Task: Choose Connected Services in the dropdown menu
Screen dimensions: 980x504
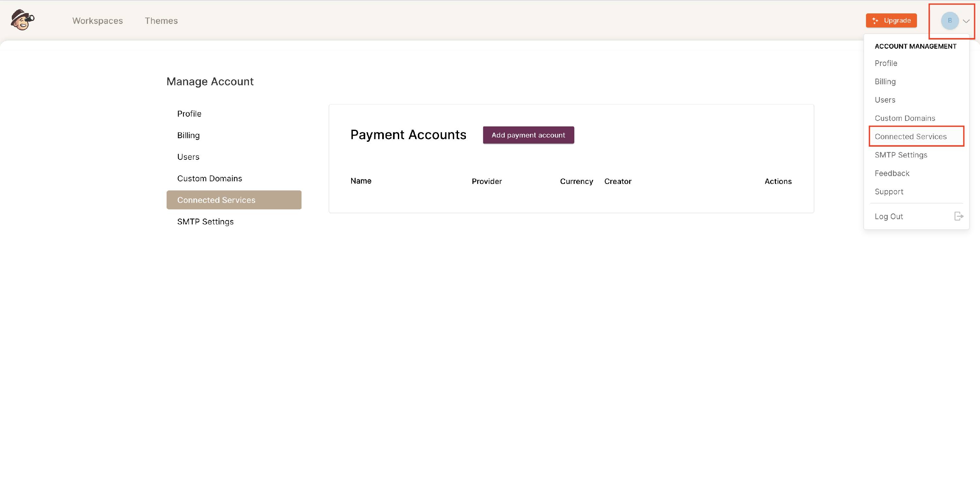Action: (910, 136)
